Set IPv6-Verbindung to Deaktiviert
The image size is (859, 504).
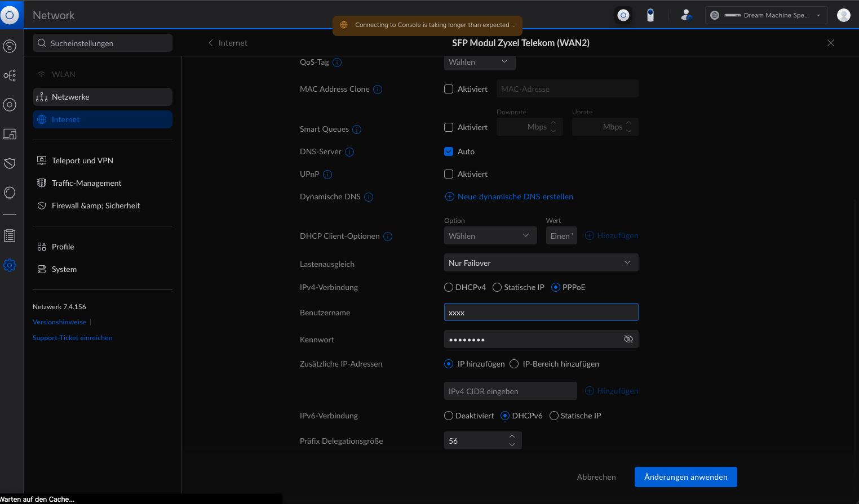click(449, 416)
